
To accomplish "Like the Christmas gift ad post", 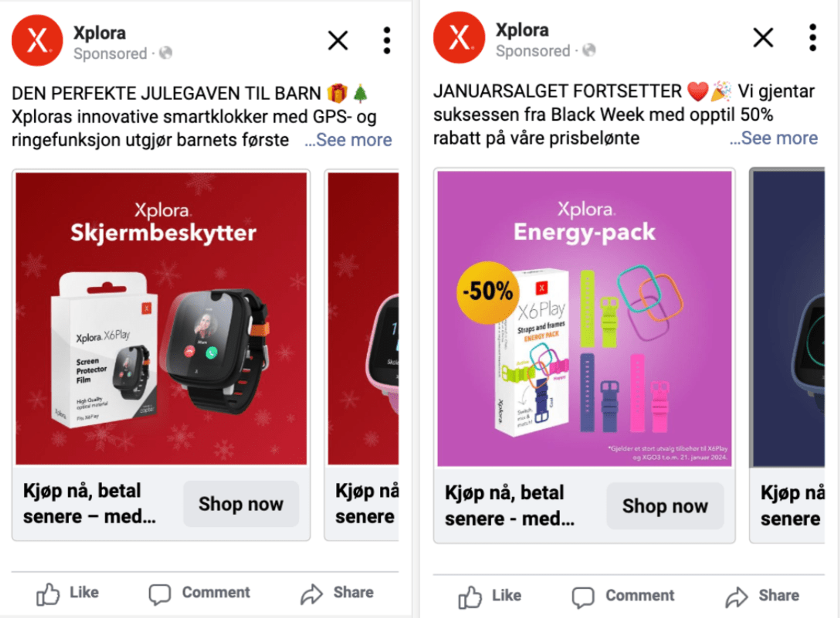I will tap(68, 593).
